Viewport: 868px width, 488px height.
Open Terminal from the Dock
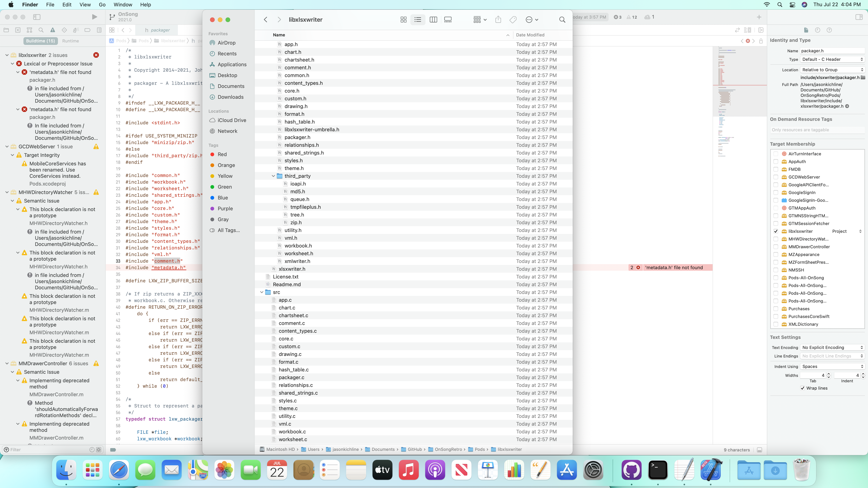click(658, 469)
